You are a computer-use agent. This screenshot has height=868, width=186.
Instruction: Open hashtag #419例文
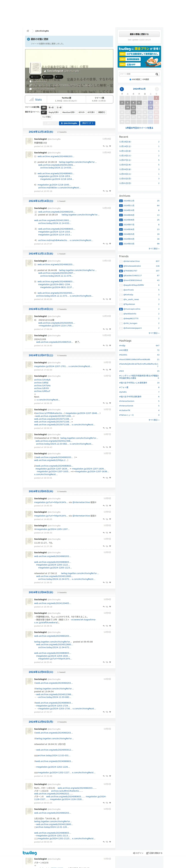[124, 350]
